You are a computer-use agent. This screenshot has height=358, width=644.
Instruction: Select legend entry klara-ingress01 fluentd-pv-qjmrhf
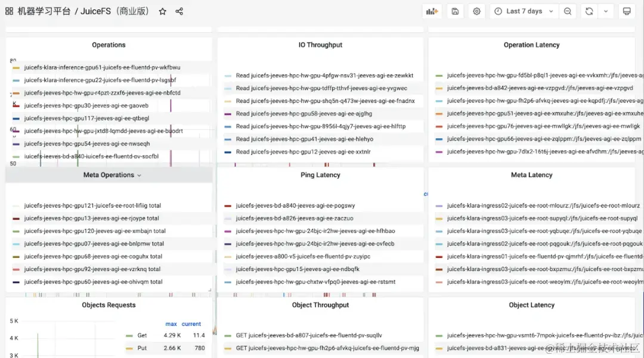point(545,256)
